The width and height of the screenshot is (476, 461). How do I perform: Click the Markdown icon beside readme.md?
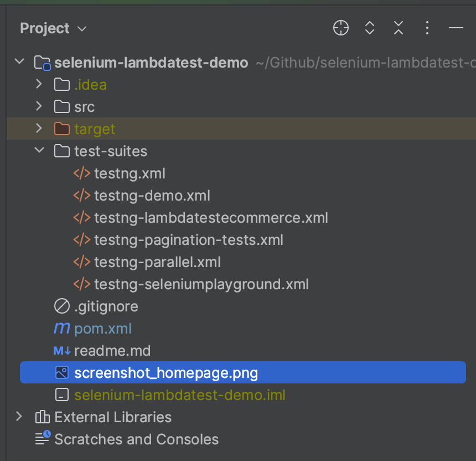pyautogui.click(x=61, y=350)
